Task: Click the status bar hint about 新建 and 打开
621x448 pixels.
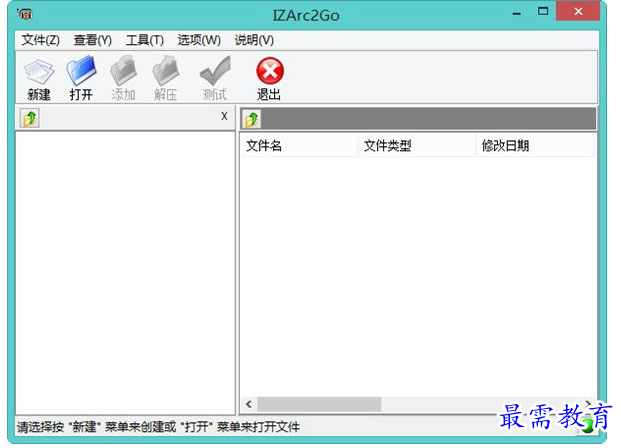Action: coord(158,427)
